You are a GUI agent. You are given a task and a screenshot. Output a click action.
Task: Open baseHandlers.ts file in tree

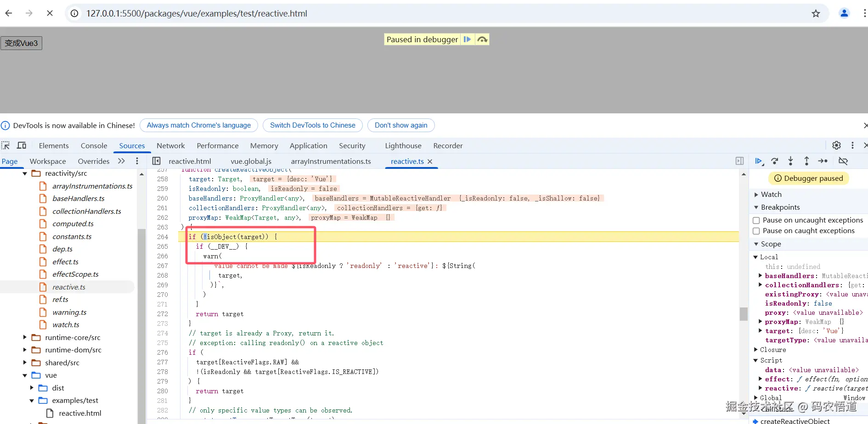pos(79,199)
